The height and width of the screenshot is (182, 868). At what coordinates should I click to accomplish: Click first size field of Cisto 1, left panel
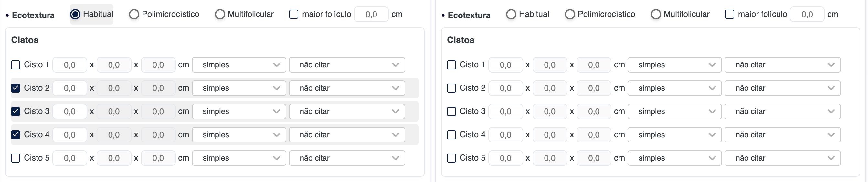click(x=70, y=65)
